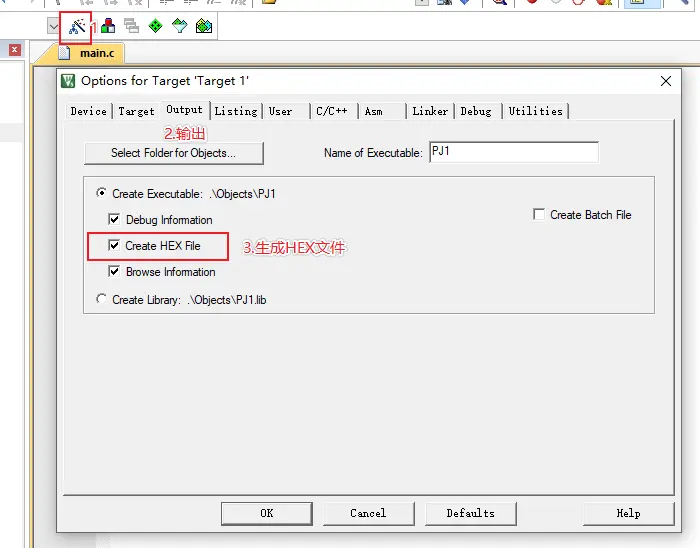
Task: Click the main.c file icon
Action: (64, 53)
